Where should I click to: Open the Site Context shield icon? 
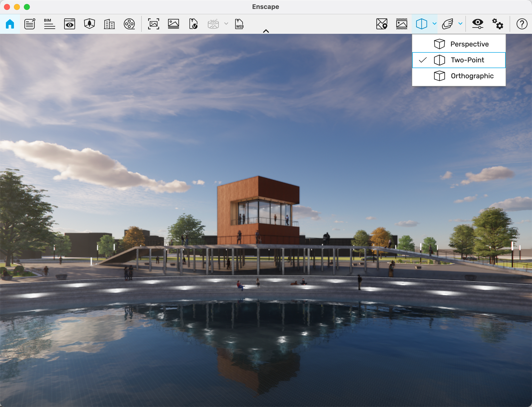point(89,24)
